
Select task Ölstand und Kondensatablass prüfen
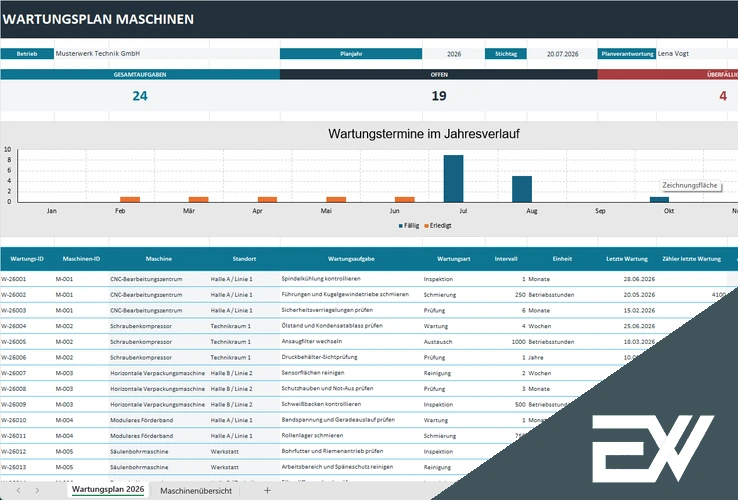(x=351, y=326)
